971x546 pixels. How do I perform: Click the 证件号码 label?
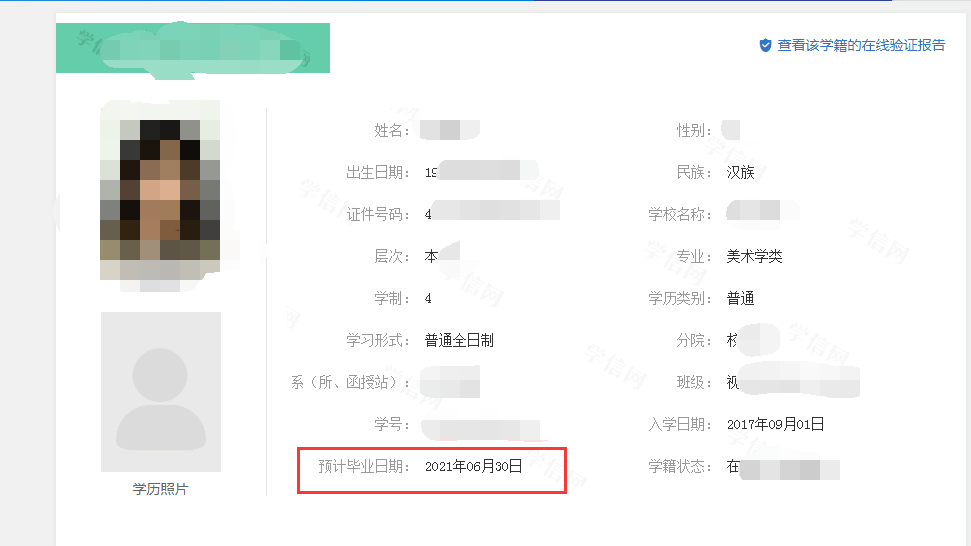378,214
